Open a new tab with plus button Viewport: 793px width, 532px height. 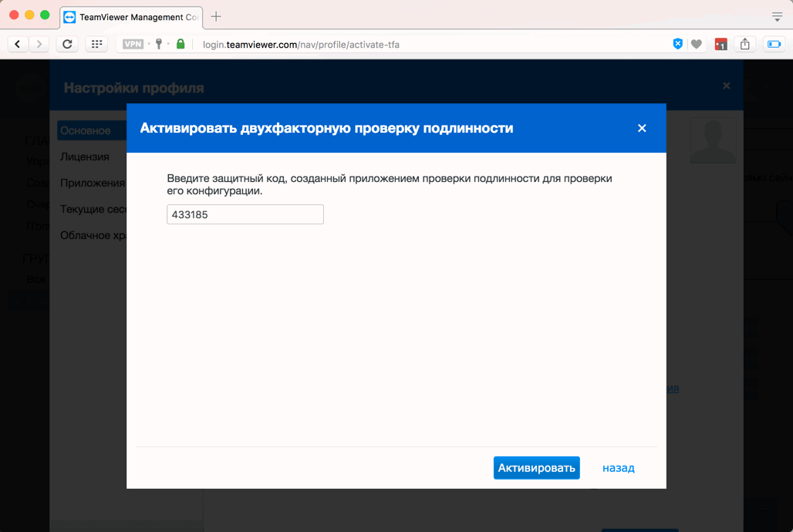tap(216, 17)
